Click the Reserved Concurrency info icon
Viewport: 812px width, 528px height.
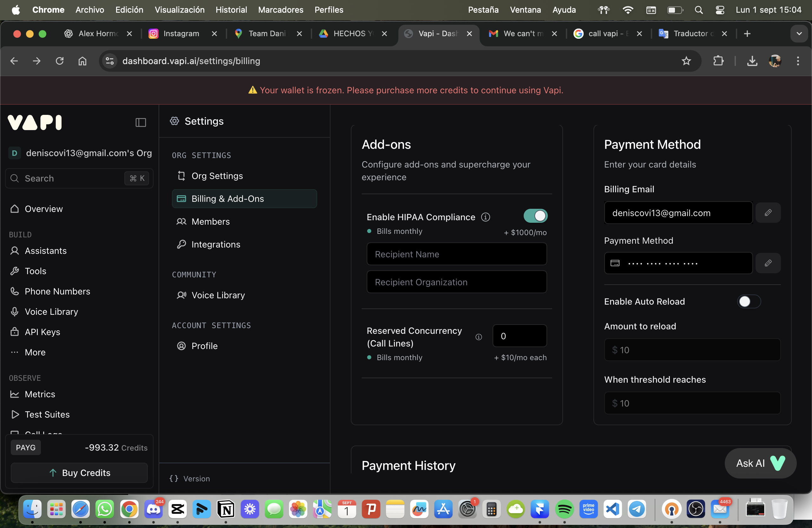click(479, 337)
